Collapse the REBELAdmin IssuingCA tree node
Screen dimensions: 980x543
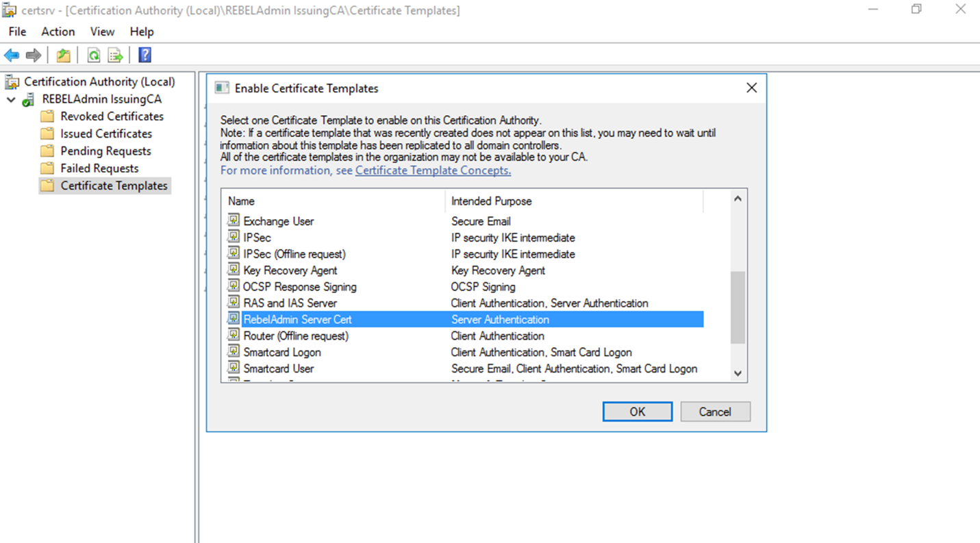coord(12,99)
